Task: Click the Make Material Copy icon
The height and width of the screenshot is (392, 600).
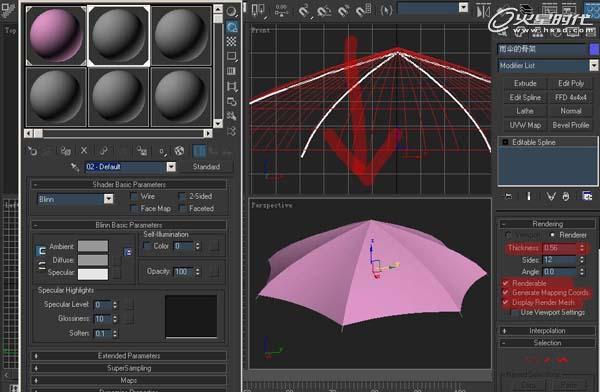Action: (103, 151)
